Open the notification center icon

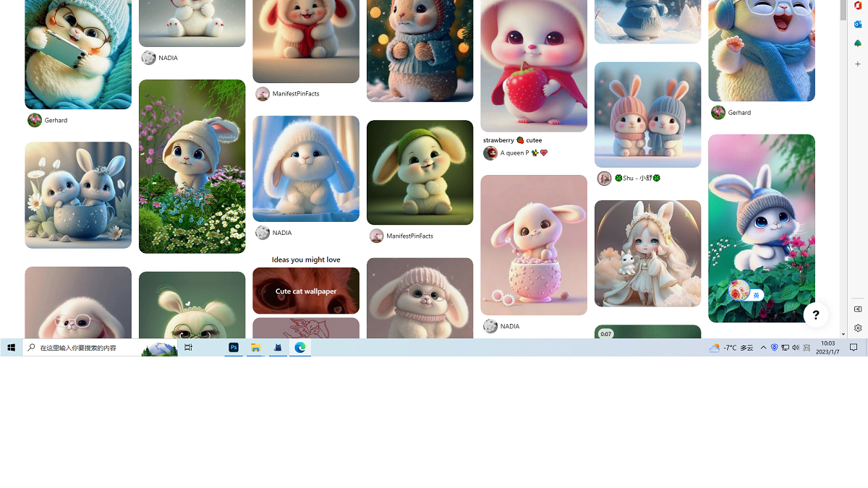click(x=853, y=348)
